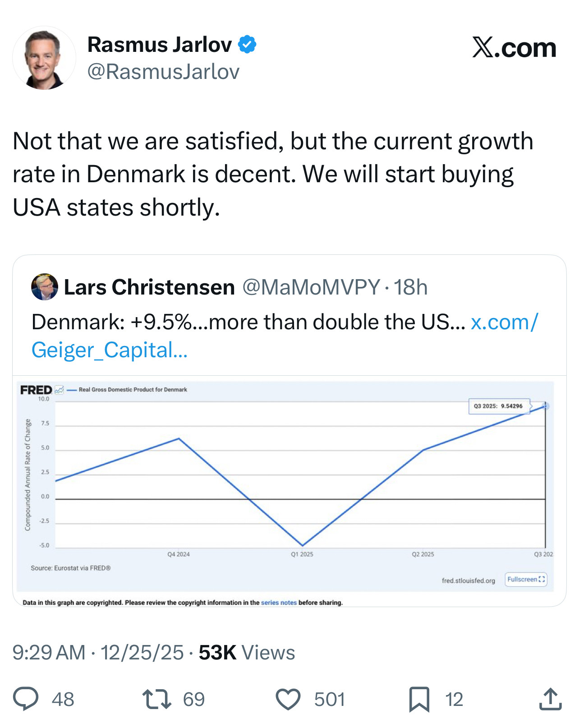Click the @RasmusJarlov handle
Viewport: 579px width, 728px height.
tap(163, 72)
